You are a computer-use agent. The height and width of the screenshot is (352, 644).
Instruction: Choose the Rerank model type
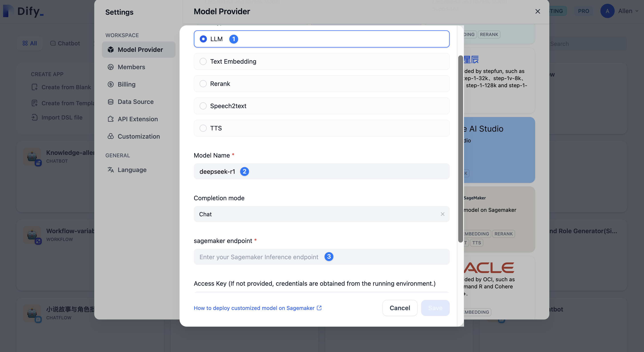322,84
